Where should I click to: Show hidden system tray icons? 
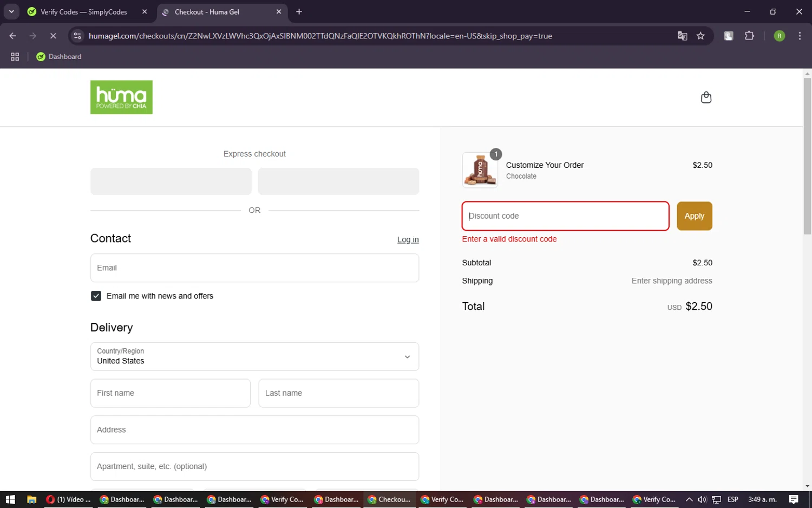click(689, 499)
